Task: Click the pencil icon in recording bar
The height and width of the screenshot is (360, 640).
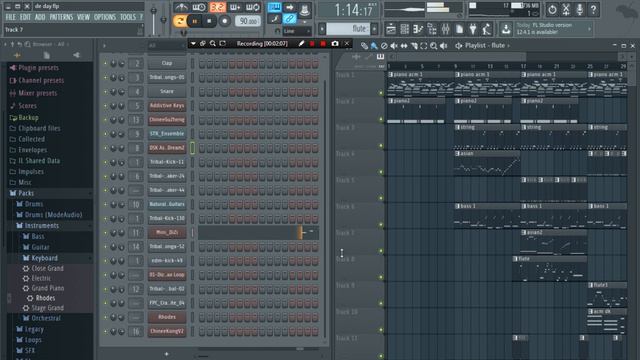Action: point(301,43)
